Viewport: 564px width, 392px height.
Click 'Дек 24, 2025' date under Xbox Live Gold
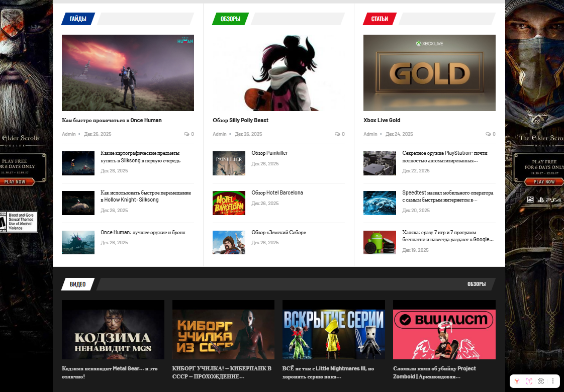(399, 134)
